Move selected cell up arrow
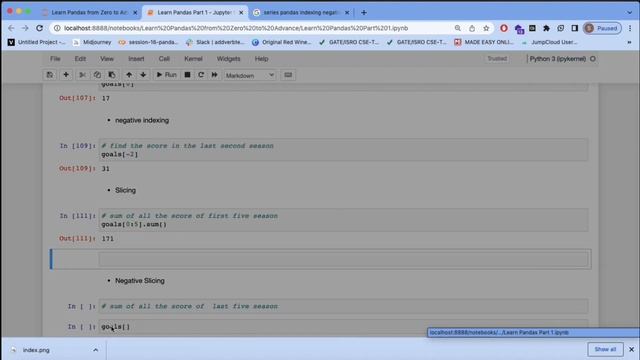 (129, 75)
